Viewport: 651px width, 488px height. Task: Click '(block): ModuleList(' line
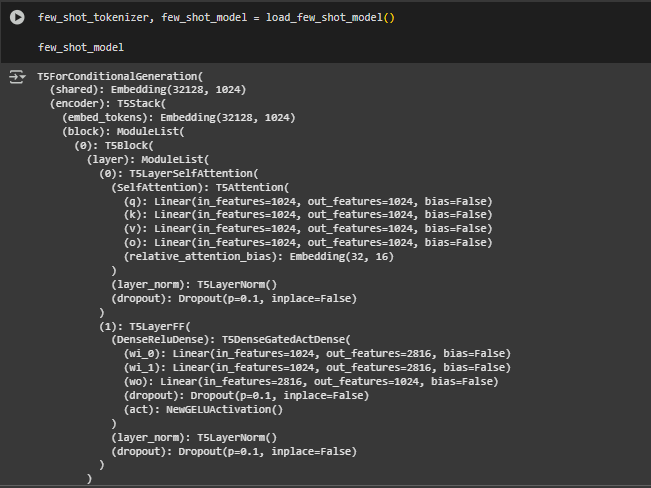pyautogui.click(x=123, y=132)
